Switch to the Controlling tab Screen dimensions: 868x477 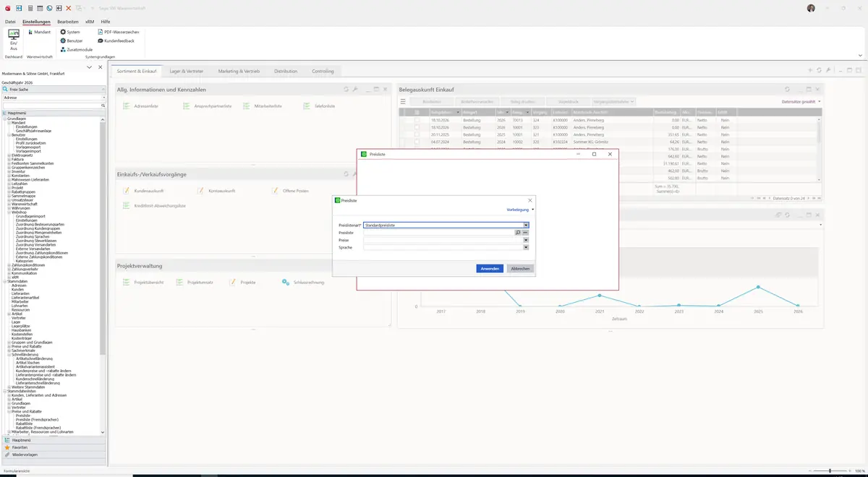(x=323, y=72)
